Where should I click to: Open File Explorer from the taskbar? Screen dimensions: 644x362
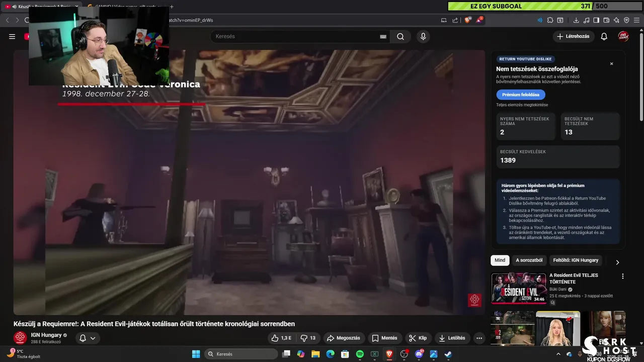point(315,354)
